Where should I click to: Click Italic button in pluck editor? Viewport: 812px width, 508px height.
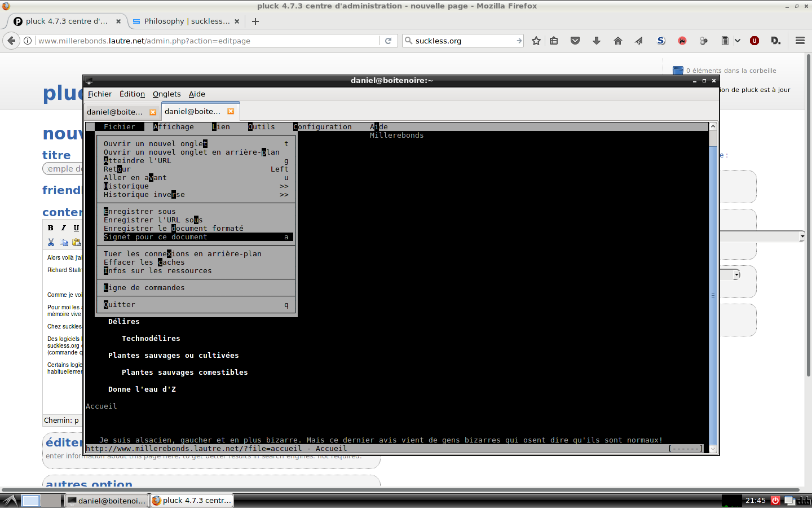[63, 228]
